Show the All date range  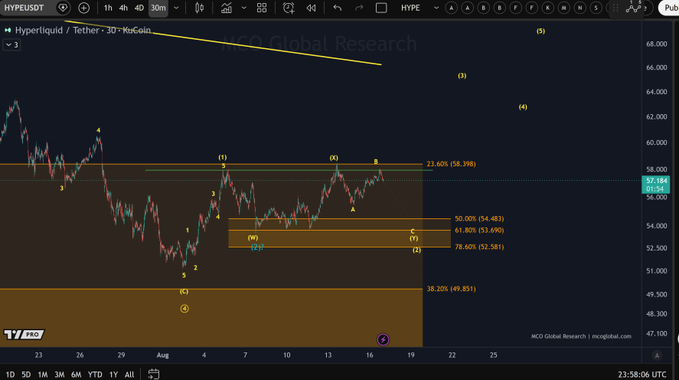pyautogui.click(x=129, y=374)
